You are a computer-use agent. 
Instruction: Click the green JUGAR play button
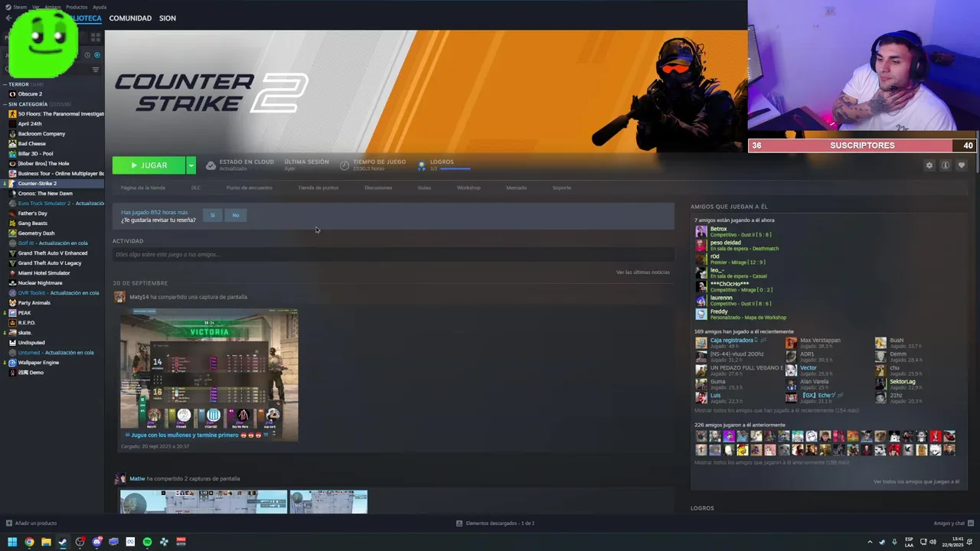coord(149,165)
